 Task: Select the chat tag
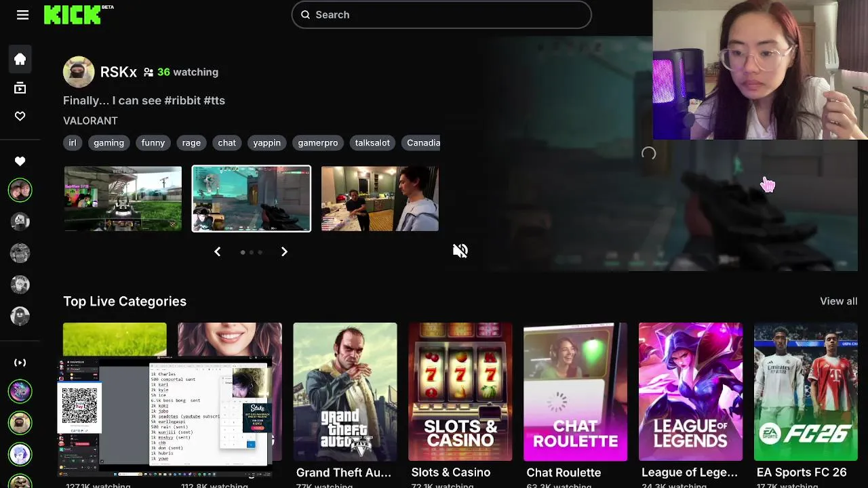[x=227, y=142]
